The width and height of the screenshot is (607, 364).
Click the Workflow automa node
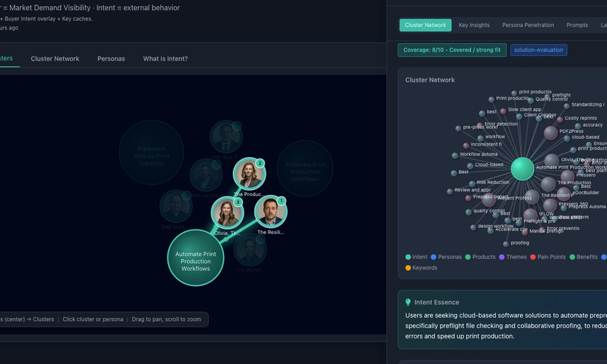455,156
